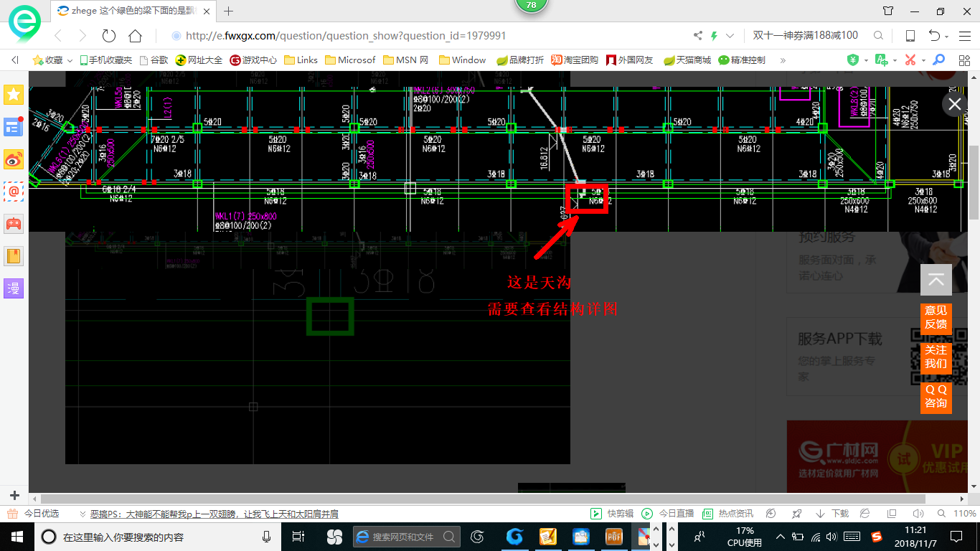Screen dimensions: 980x551
Task: Open the Window bookmark folder
Action: point(463,60)
